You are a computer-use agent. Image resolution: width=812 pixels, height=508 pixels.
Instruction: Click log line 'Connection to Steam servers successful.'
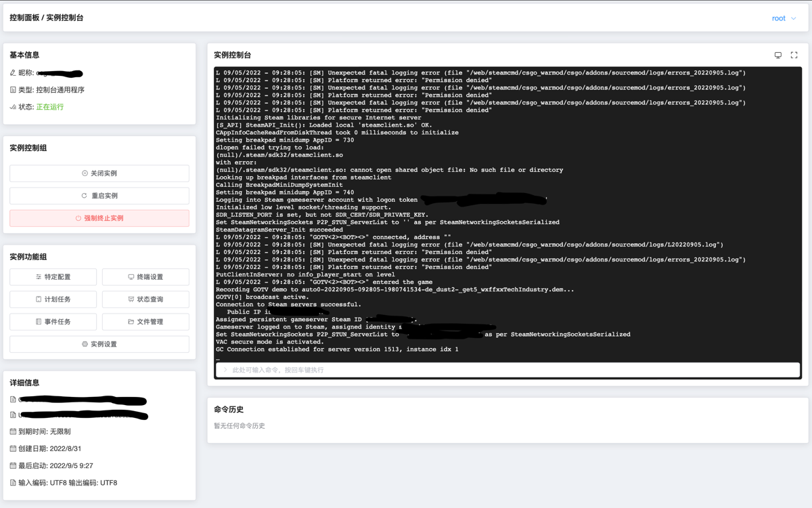coord(289,305)
